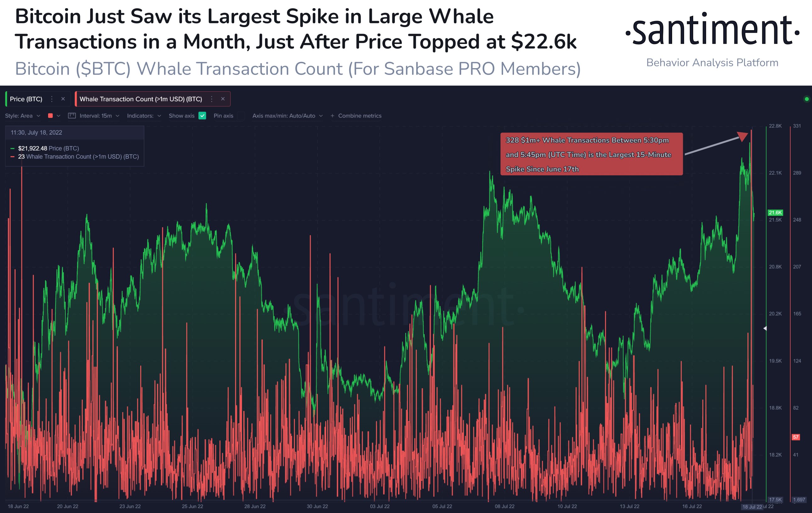Screen dimensions: 812x513
Task: Click the green 21.6K price axis label
Action: click(x=775, y=213)
